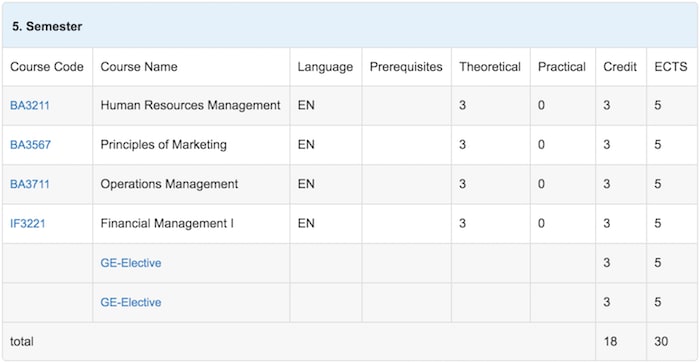Open the BA3211 course code link
Screen dimensions: 700x364
[29, 105]
